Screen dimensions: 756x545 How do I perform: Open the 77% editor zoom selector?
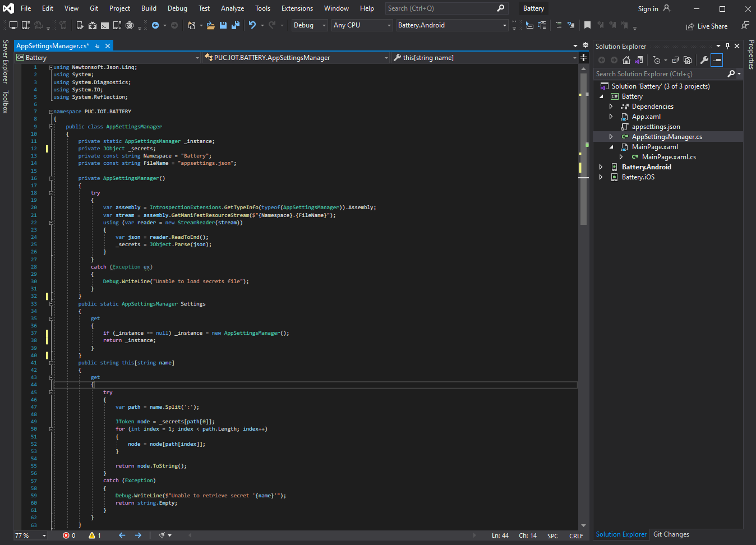[30, 535]
